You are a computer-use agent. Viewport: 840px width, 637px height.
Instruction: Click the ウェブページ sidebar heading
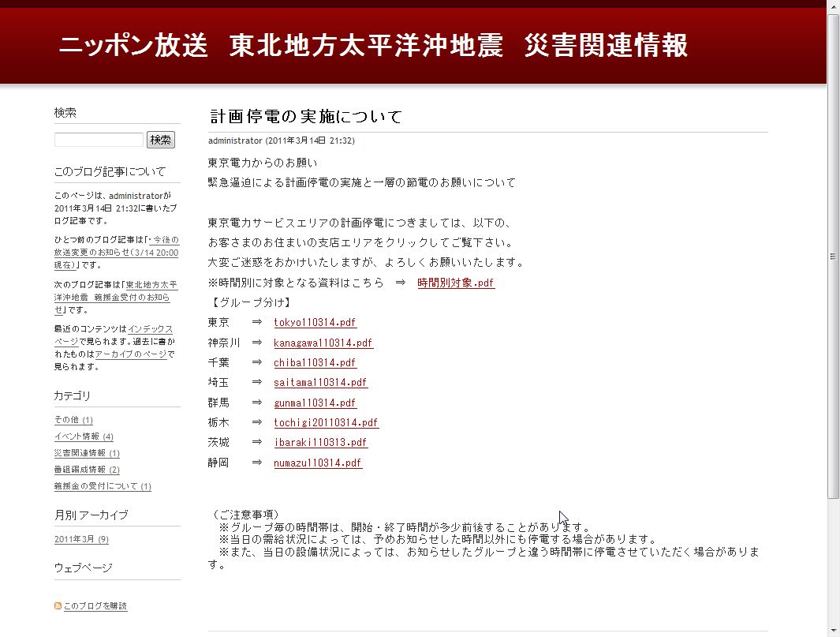[x=84, y=568]
